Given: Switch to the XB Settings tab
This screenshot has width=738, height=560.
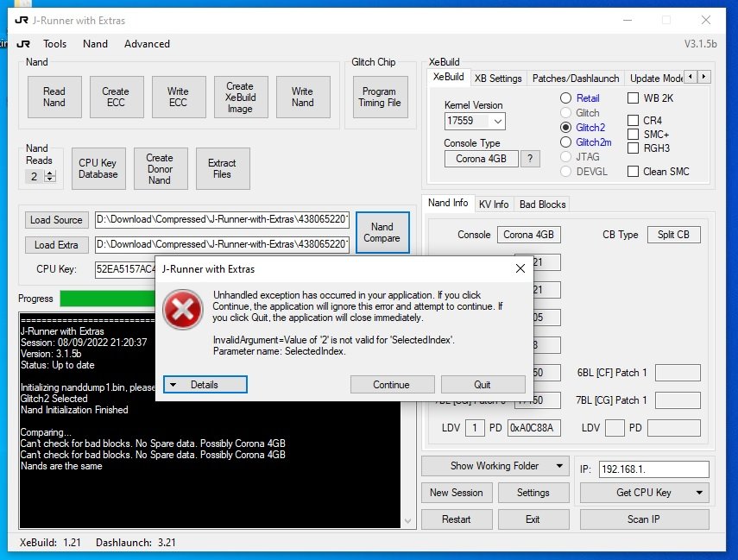Looking at the screenshot, I should click(498, 79).
